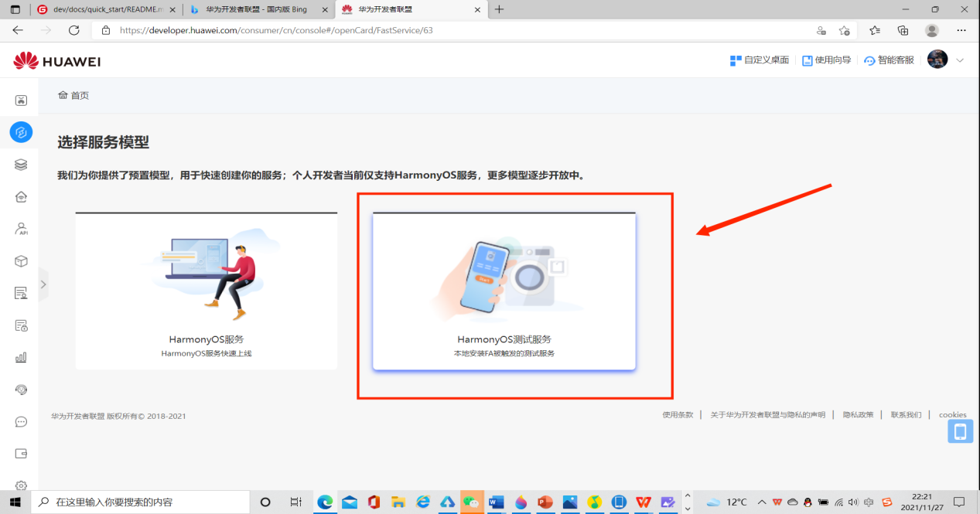Open the smart home sidebar icon
Screen dimensions: 980x514
(22, 196)
